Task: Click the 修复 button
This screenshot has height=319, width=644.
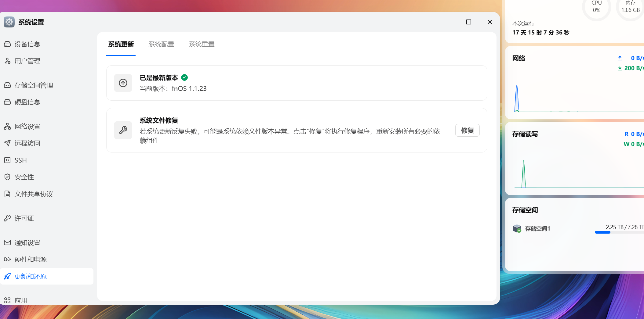Action: 467,130
